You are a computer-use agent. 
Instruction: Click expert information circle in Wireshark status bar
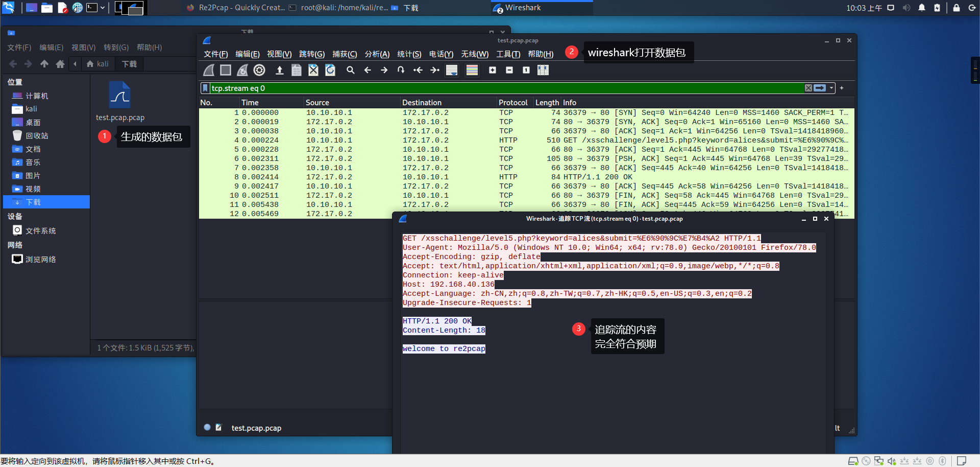pos(207,427)
